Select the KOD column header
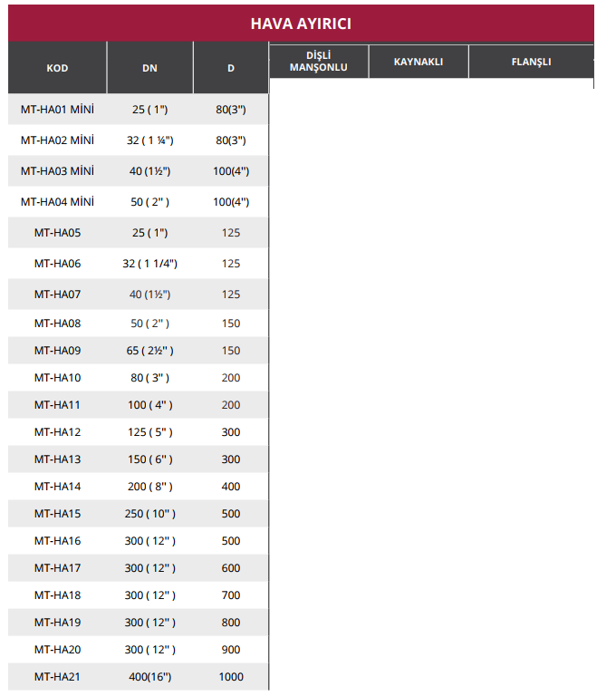 [57, 68]
